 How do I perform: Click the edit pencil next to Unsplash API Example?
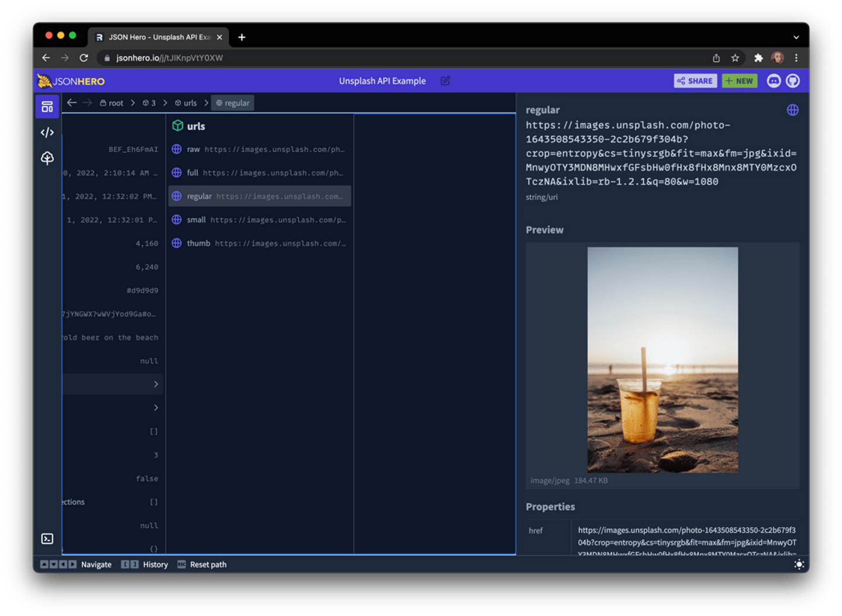coord(445,81)
